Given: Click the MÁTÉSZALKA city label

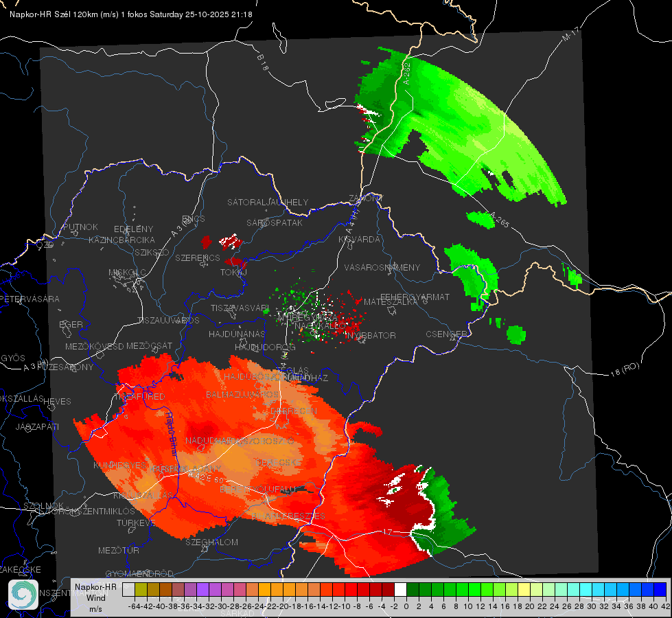Looking at the screenshot, I should click(391, 302).
